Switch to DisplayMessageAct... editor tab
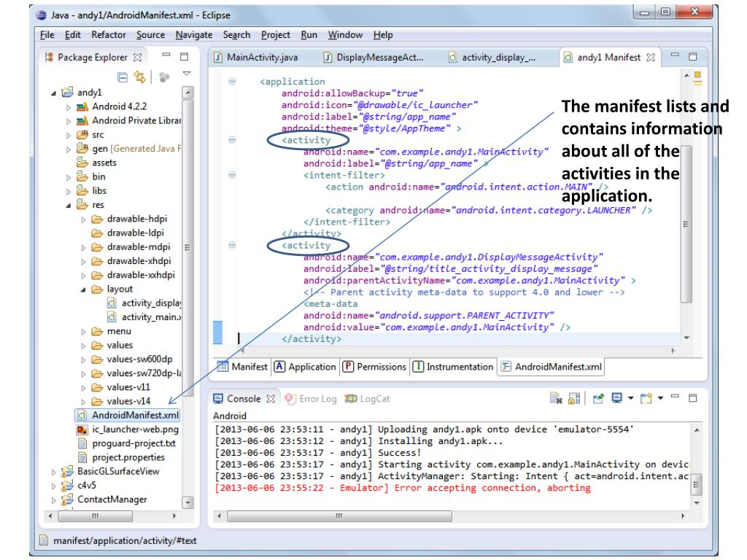Screen dimensions: 747x560 pos(373,57)
